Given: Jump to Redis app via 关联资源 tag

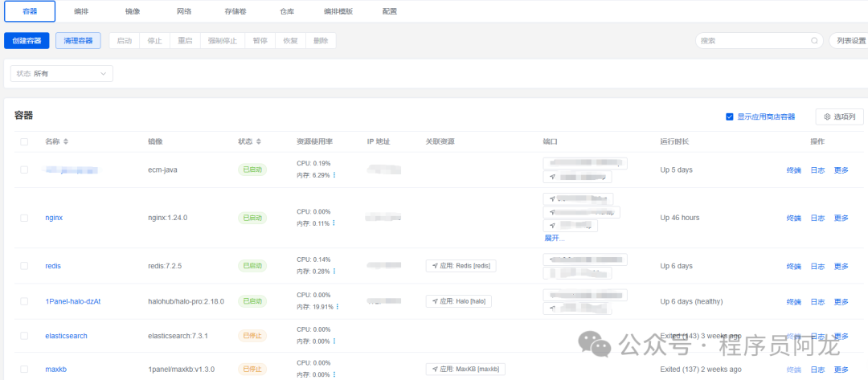Looking at the screenshot, I should pos(461,266).
